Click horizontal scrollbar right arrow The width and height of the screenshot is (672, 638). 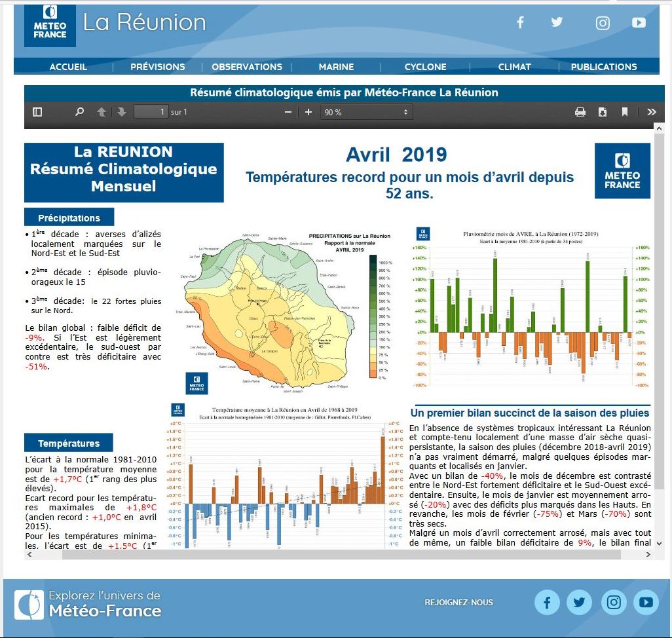coord(648,554)
